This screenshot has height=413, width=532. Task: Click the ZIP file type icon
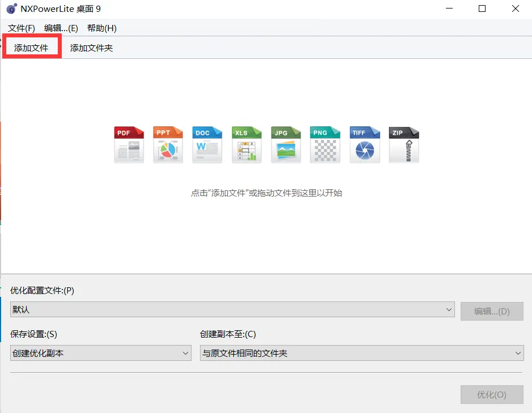(404, 144)
